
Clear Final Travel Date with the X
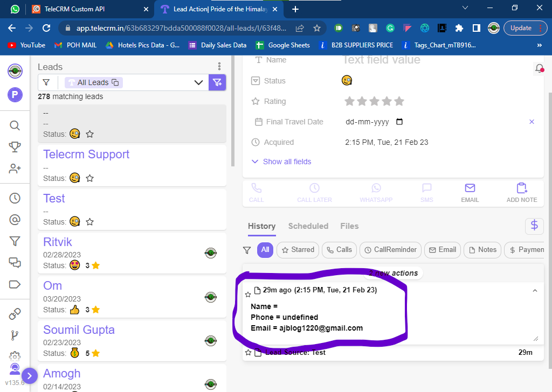pos(532,122)
